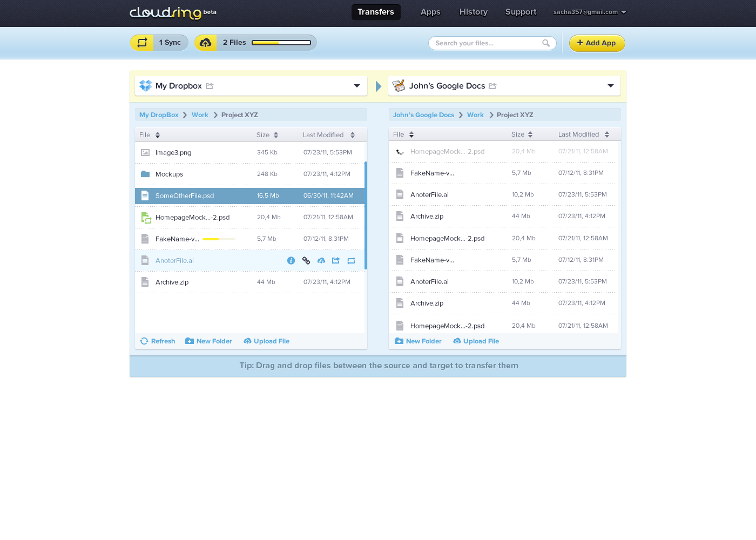Select the Image3.png row
This screenshot has width=756, height=540.
[x=249, y=153]
